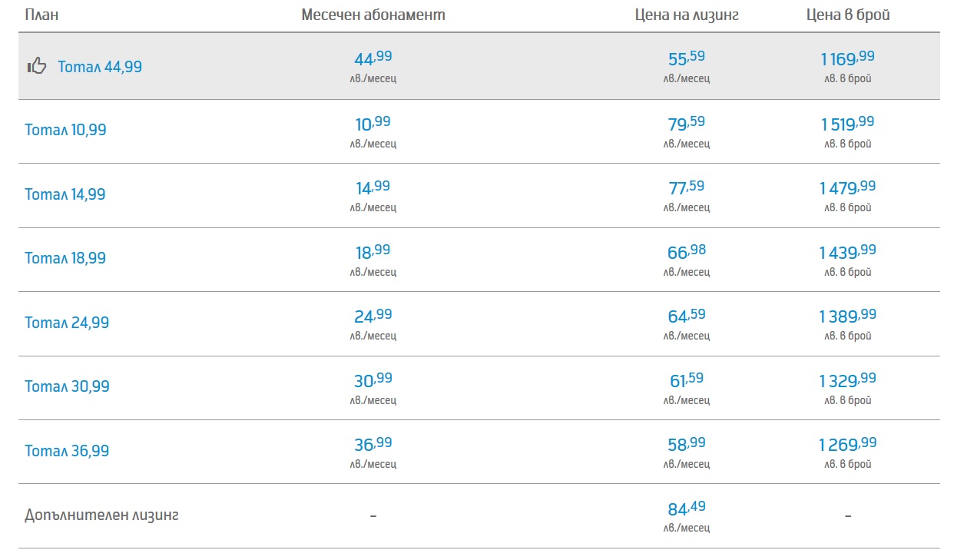Viewport: 954px width, 560px height.
Task: Select the Тотал 14,99 plan link
Action: tap(65, 194)
